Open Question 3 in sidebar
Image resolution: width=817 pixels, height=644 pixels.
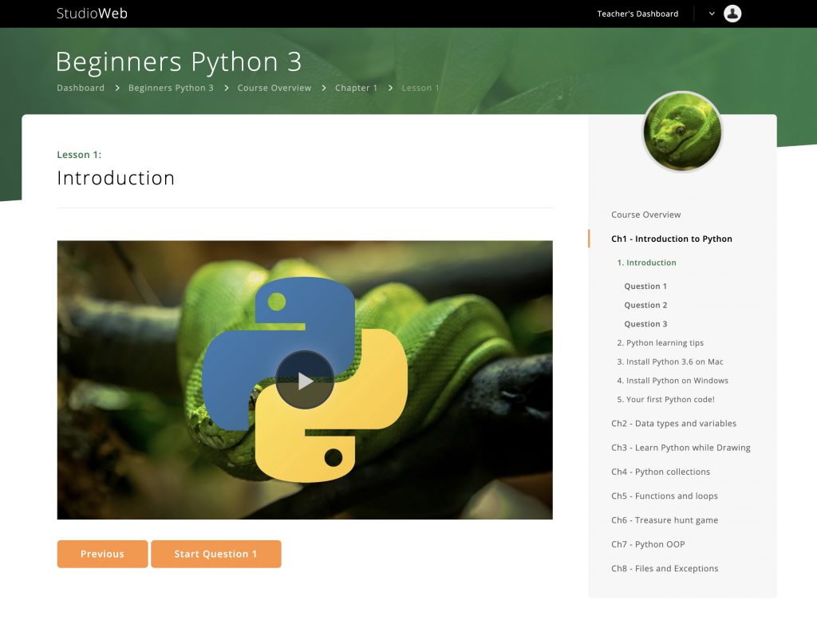(x=645, y=323)
